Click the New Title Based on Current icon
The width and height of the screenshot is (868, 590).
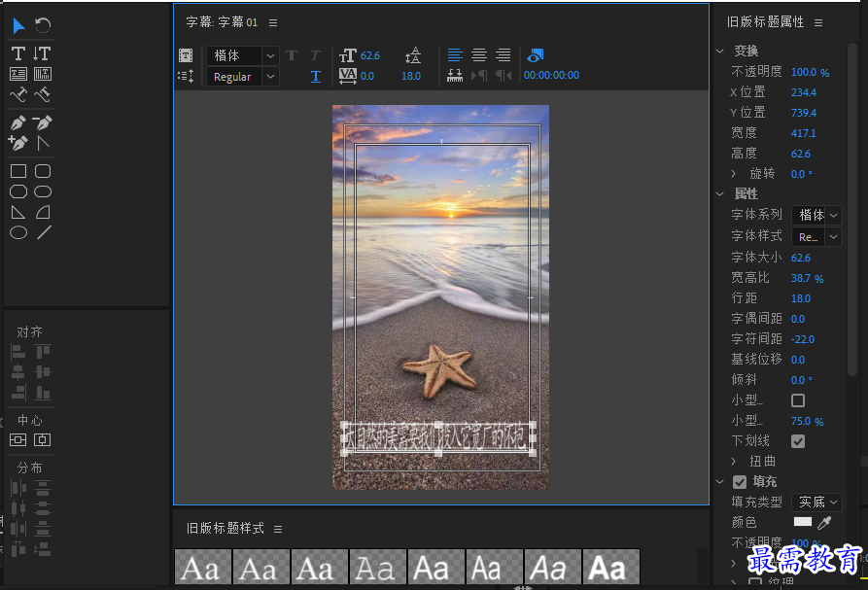(186, 55)
